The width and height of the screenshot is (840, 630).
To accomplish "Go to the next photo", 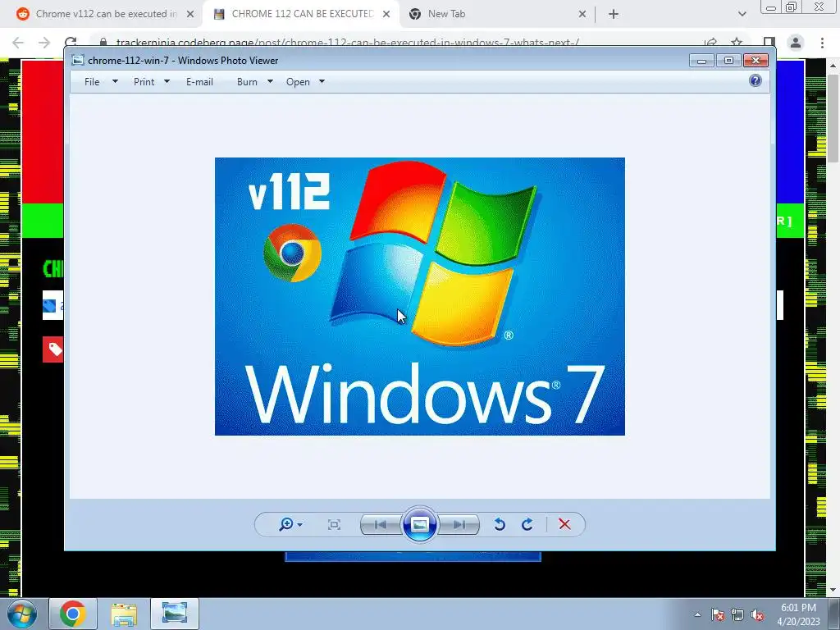I will click(x=459, y=524).
